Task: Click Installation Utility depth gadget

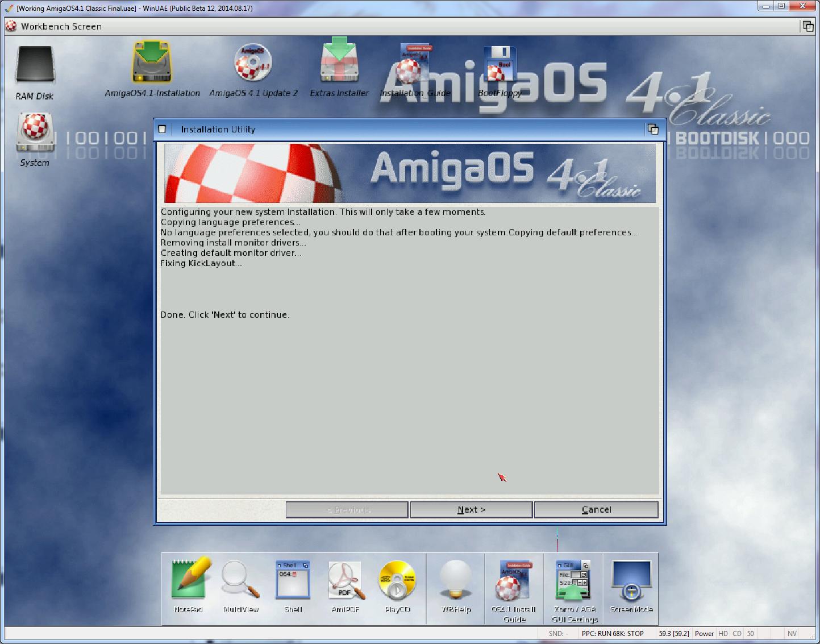Action: (653, 129)
